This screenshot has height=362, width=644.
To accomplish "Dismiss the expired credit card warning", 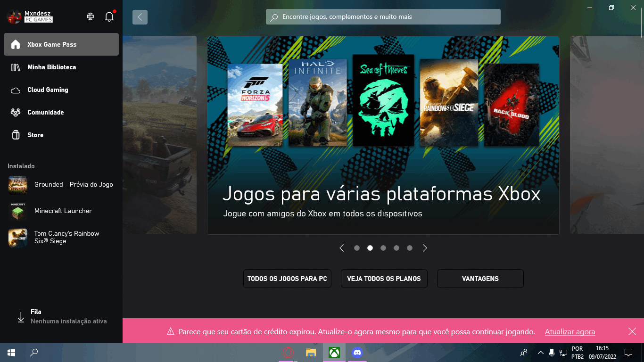I will [632, 331].
